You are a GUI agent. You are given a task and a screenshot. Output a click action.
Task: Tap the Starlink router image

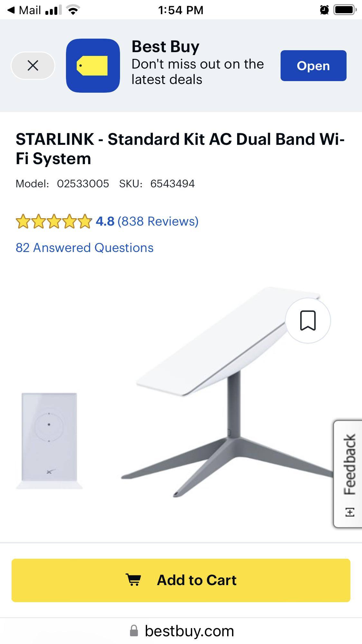(49, 441)
